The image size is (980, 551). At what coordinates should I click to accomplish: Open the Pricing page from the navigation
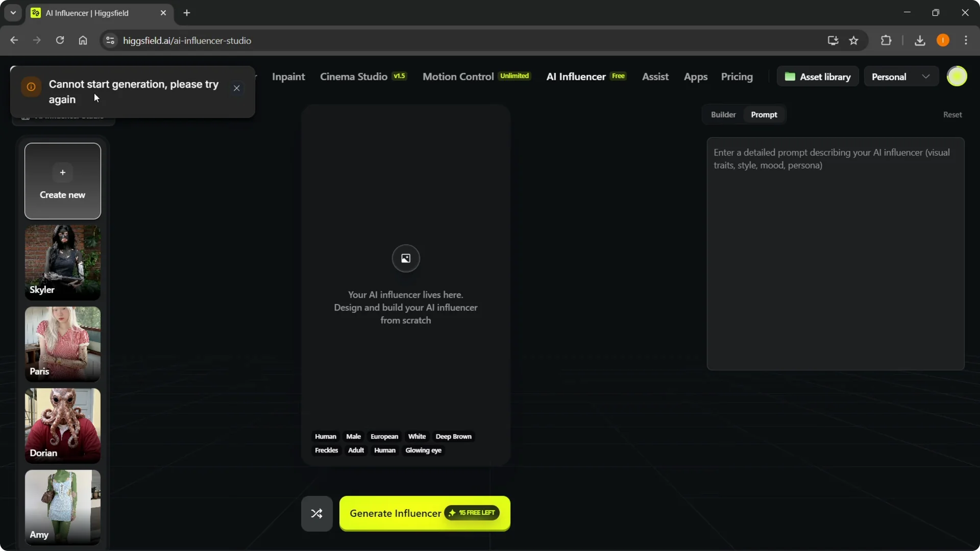tap(737, 77)
